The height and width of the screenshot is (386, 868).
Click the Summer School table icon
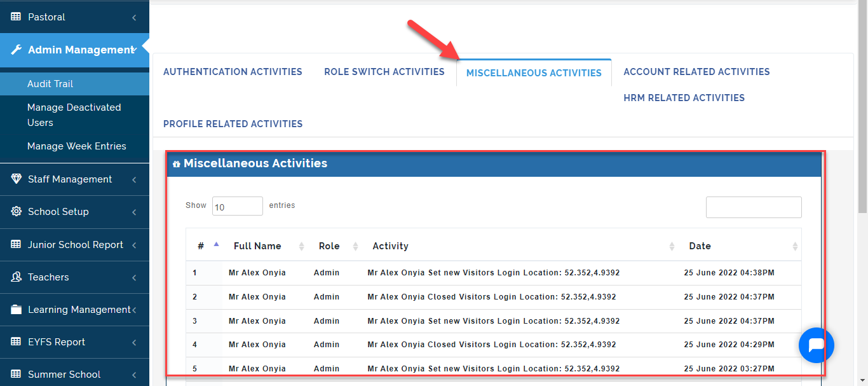(16, 375)
